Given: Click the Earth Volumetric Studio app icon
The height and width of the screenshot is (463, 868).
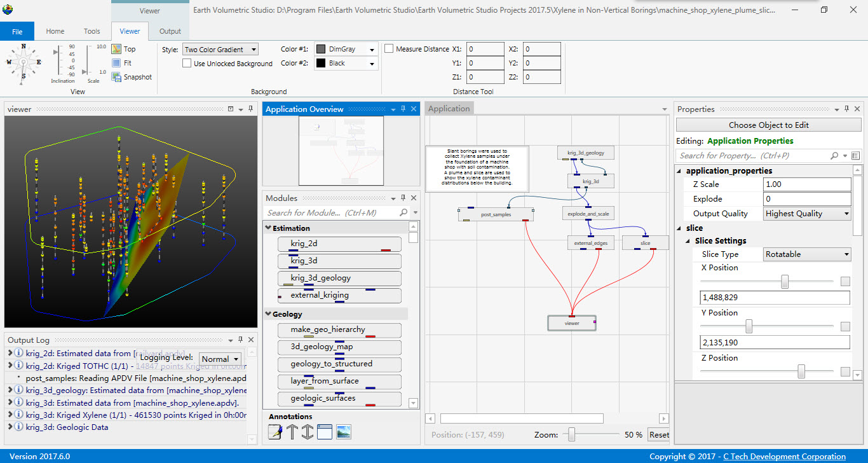Looking at the screenshot, I should [8, 9].
